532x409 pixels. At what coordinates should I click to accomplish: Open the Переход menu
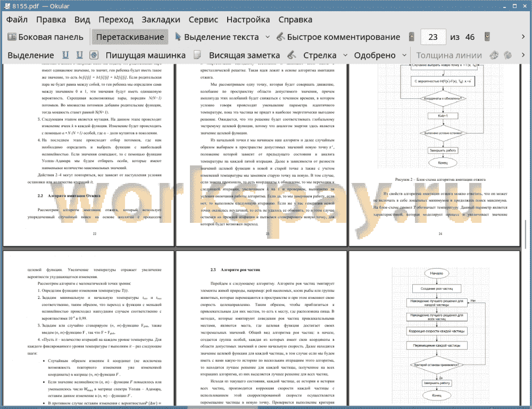[115, 20]
